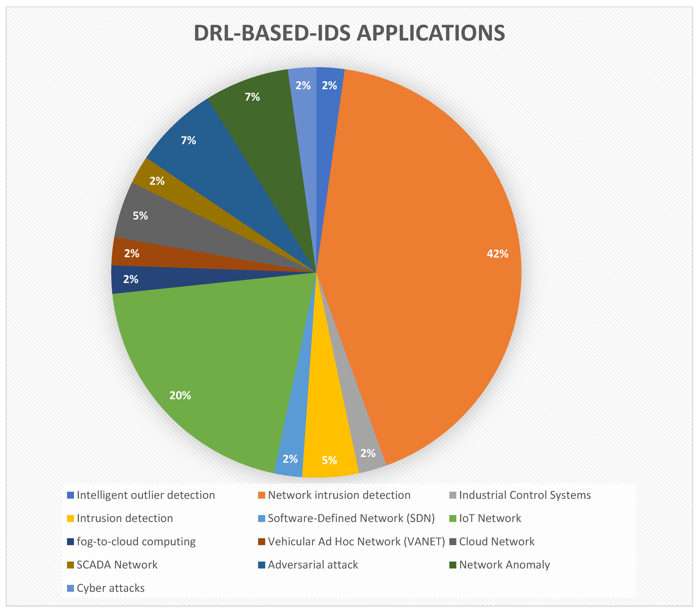Select the Vehicular Ad Hoc Network legend label
This screenshot has width=700, height=614.
pos(356,542)
